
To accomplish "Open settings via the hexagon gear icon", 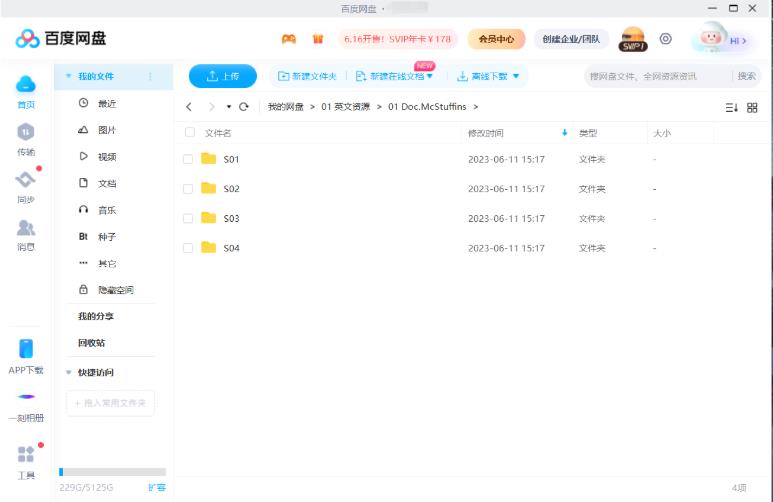I will coord(666,39).
